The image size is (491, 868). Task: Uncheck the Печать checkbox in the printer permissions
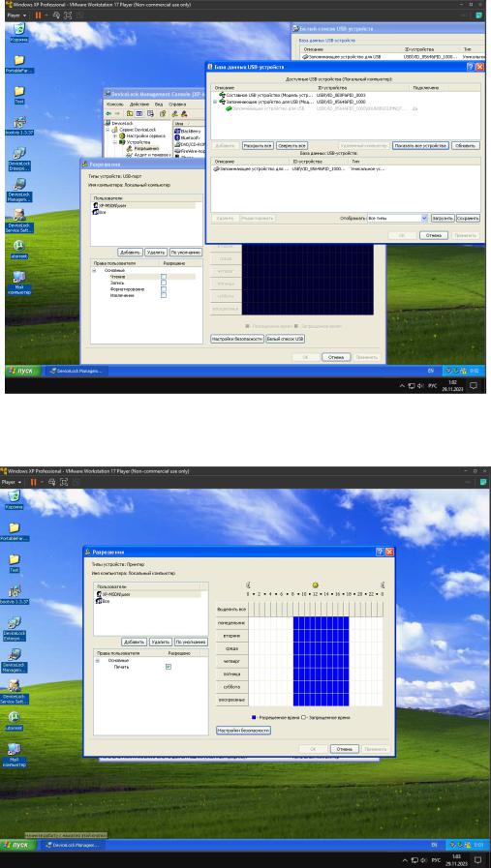pos(169,667)
